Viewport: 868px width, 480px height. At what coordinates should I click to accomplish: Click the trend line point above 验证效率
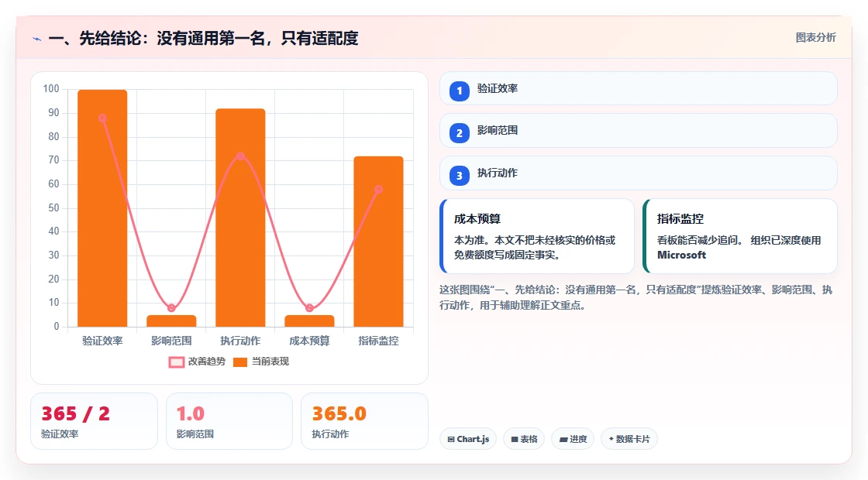pos(102,118)
